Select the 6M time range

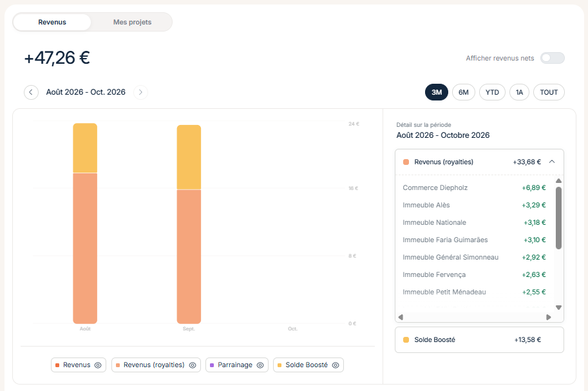[464, 92]
